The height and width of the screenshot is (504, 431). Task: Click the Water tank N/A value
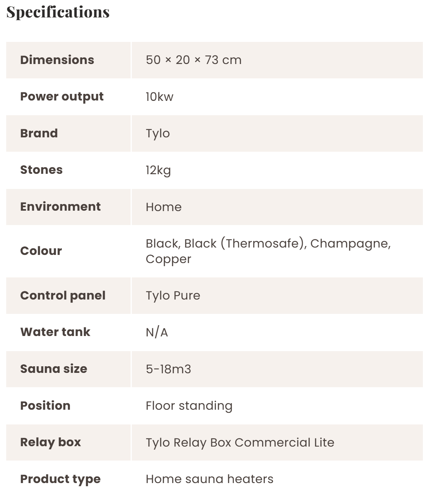click(157, 332)
